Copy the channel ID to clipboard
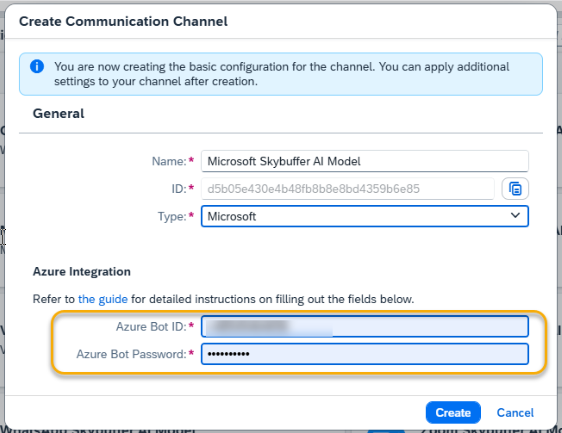Screen dimensions: 562x433 point(515,189)
